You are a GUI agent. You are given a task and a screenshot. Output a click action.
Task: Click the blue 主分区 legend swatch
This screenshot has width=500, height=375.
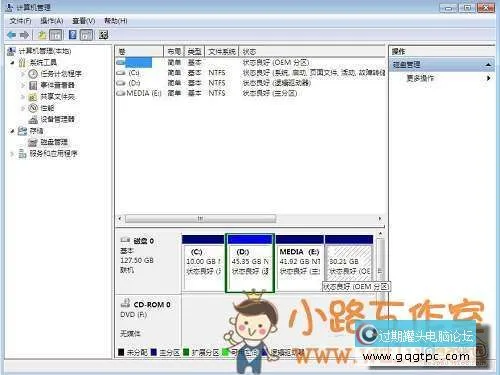pos(154,352)
